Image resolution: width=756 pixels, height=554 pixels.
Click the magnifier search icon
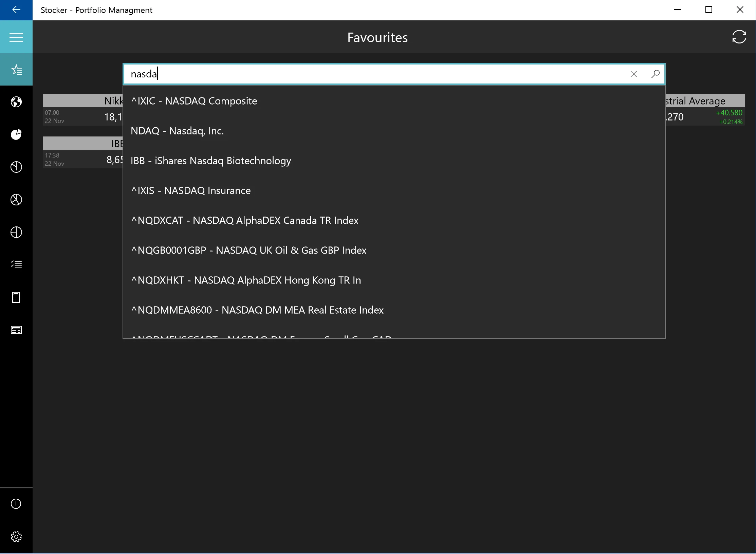pyautogui.click(x=655, y=74)
